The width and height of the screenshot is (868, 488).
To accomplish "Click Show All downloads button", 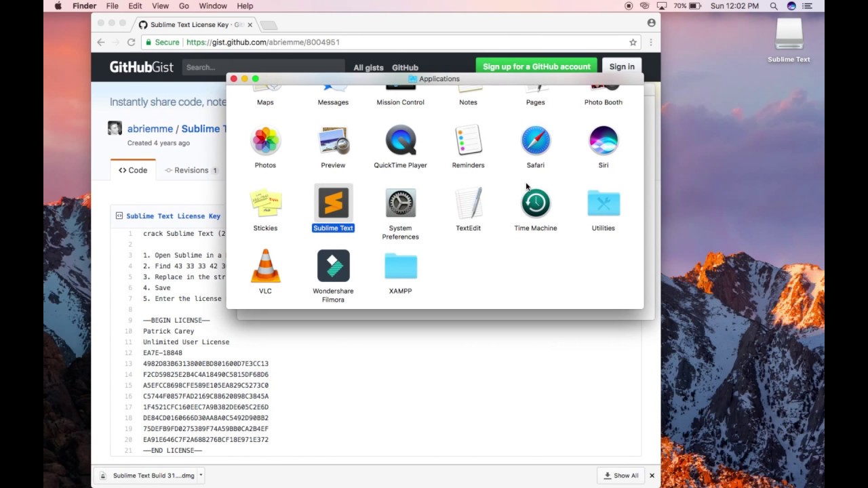I will click(620, 476).
